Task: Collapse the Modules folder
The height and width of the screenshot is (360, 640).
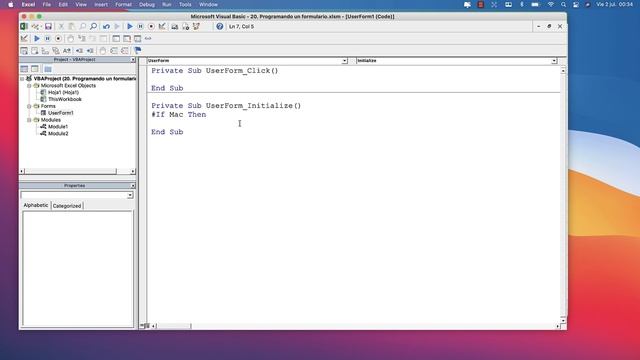Action: [x=29, y=120]
